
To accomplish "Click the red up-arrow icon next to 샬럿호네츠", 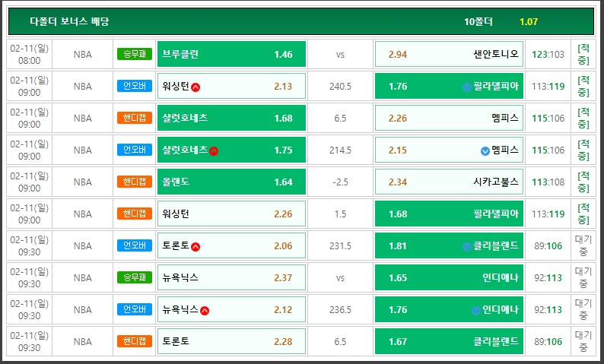I will tap(214, 150).
